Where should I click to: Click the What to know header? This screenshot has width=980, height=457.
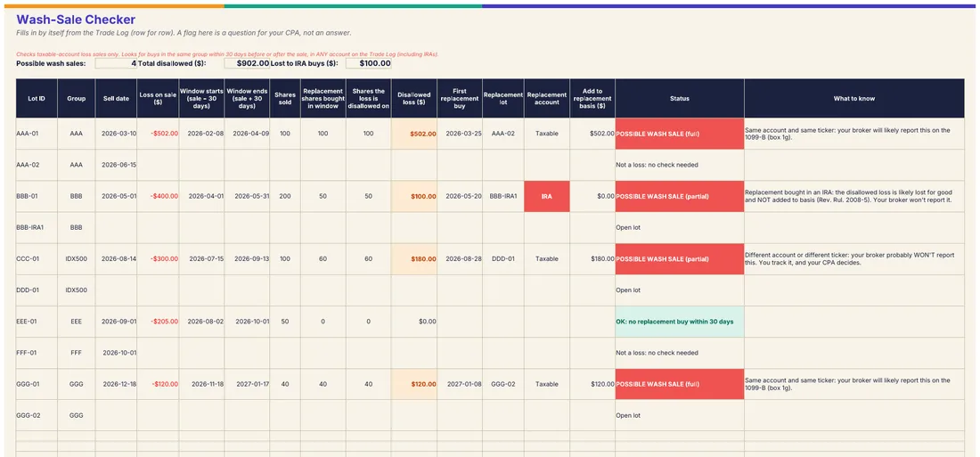click(854, 98)
